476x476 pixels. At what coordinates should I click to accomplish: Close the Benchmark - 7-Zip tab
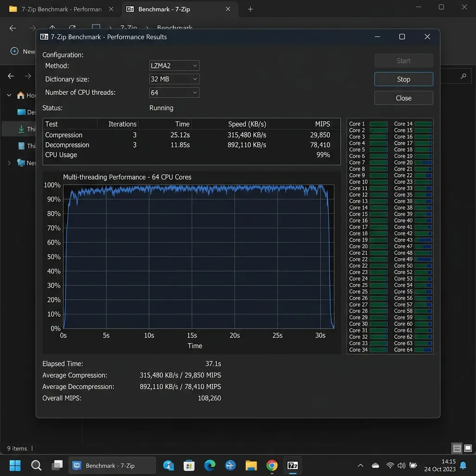point(228,9)
